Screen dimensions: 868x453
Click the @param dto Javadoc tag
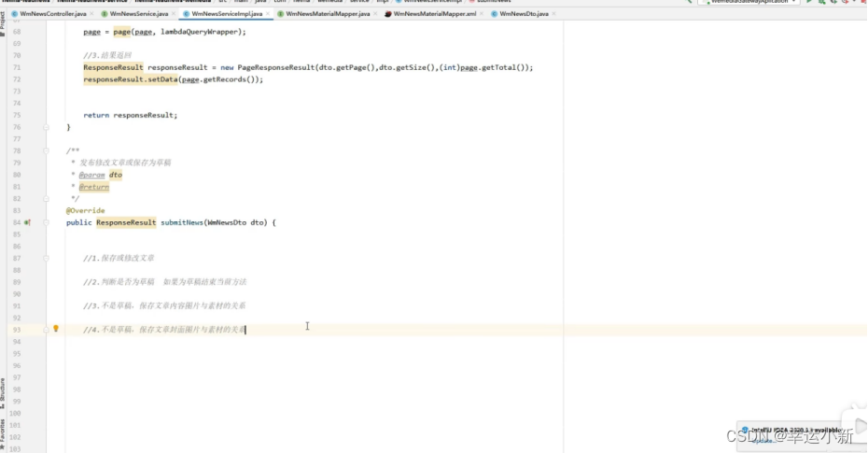[100, 175]
